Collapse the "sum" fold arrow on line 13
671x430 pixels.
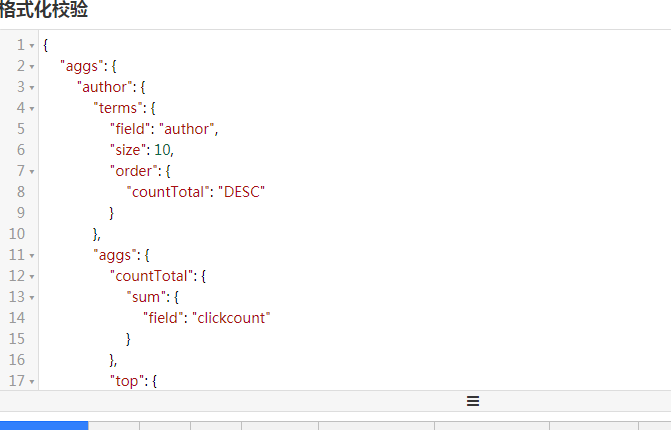pyautogui.click(x=32, y=297)
